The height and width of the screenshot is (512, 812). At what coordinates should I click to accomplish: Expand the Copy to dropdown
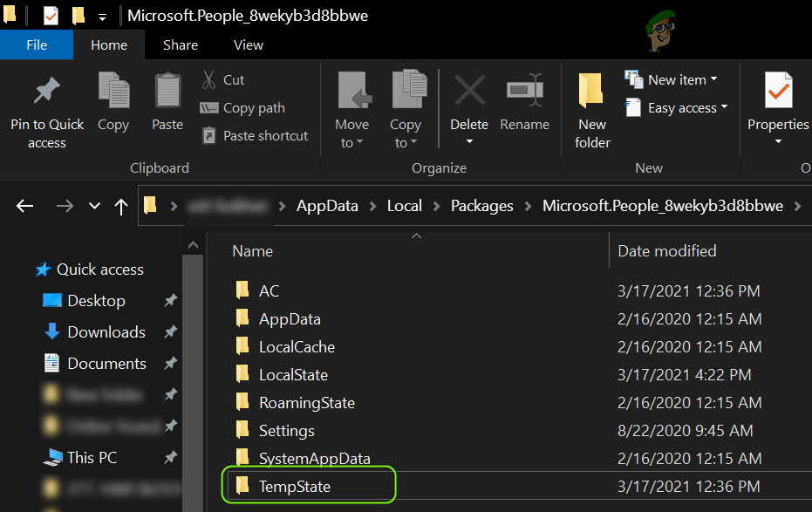click(406, 133)
